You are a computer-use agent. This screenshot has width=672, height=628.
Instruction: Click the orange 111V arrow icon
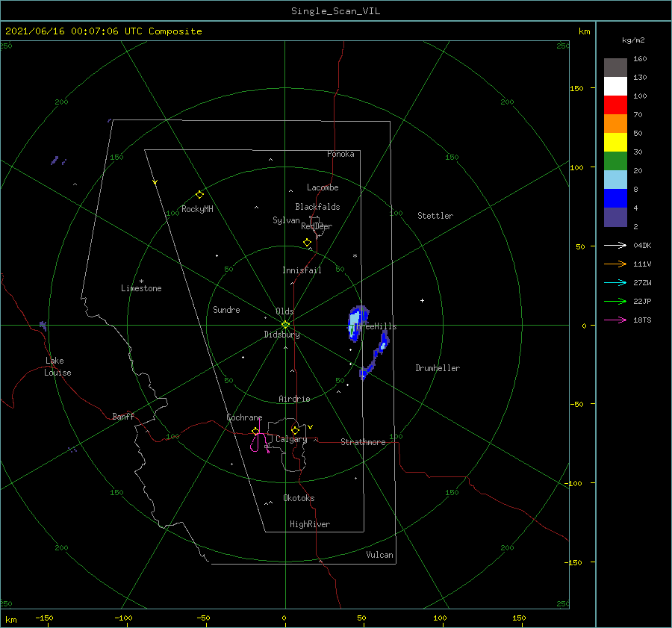point(615,264)
